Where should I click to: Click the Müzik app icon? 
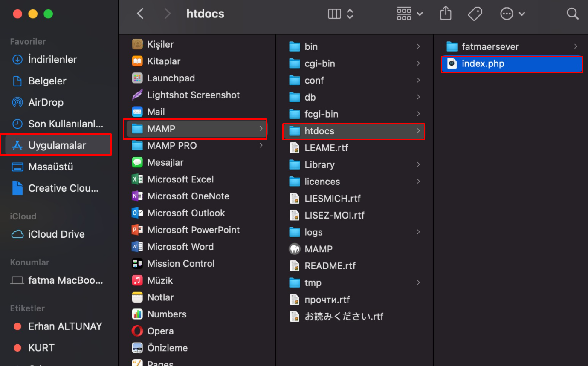pos(137,280)
